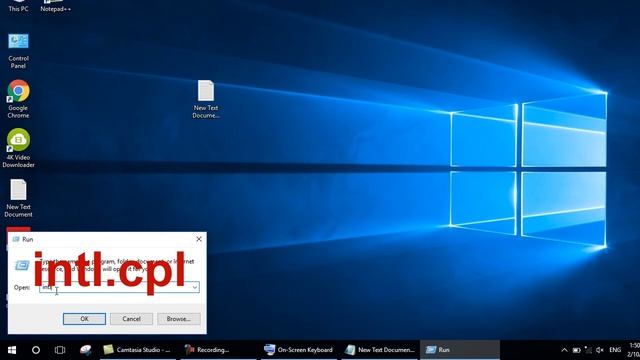Open the network icon in the system tray
640x360 pixels.
tap(588, 350)
